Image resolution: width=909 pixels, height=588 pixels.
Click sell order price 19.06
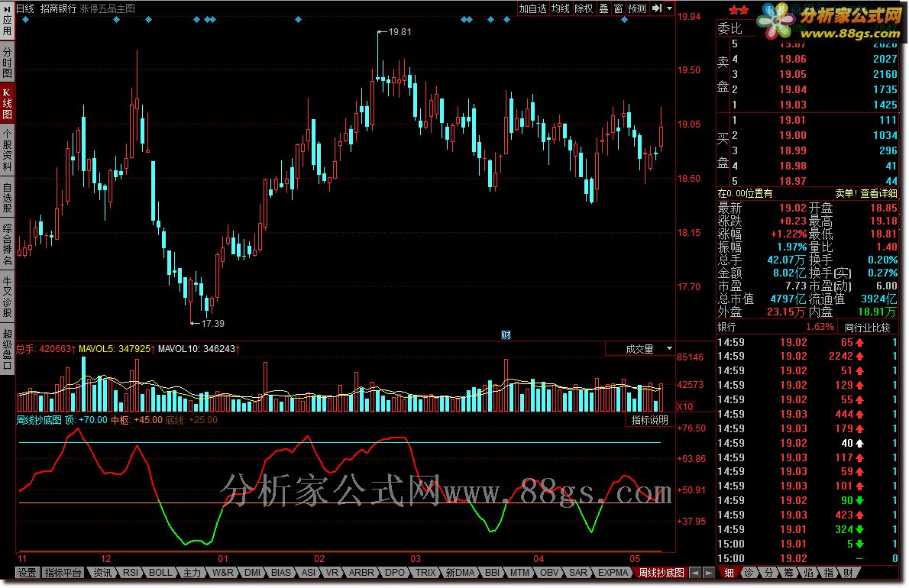[792, 59]
